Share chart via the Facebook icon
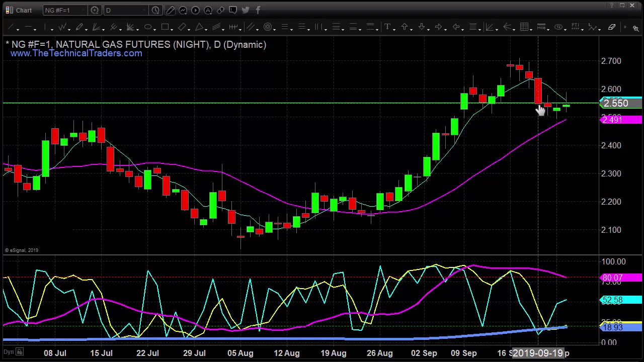This screenshot has height=362, width=644. tap(258, 10)
